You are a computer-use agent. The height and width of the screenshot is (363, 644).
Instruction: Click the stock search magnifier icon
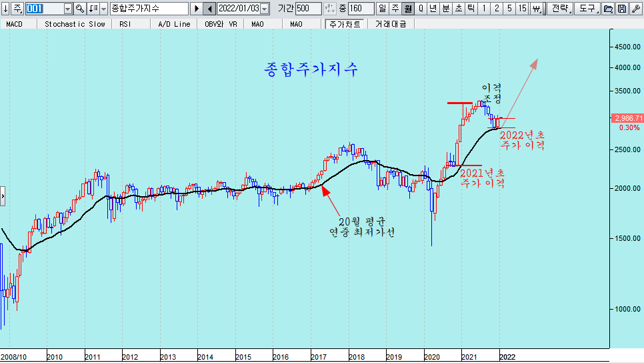80,9
